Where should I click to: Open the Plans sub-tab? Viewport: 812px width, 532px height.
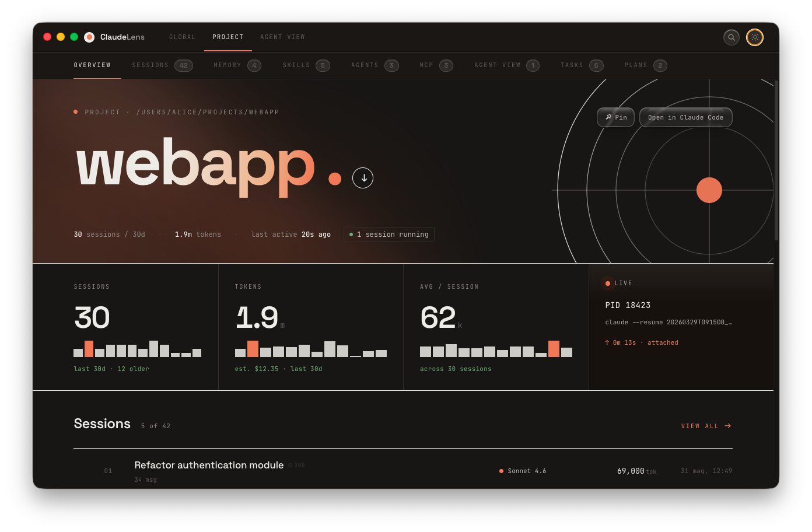pos(646,65)
